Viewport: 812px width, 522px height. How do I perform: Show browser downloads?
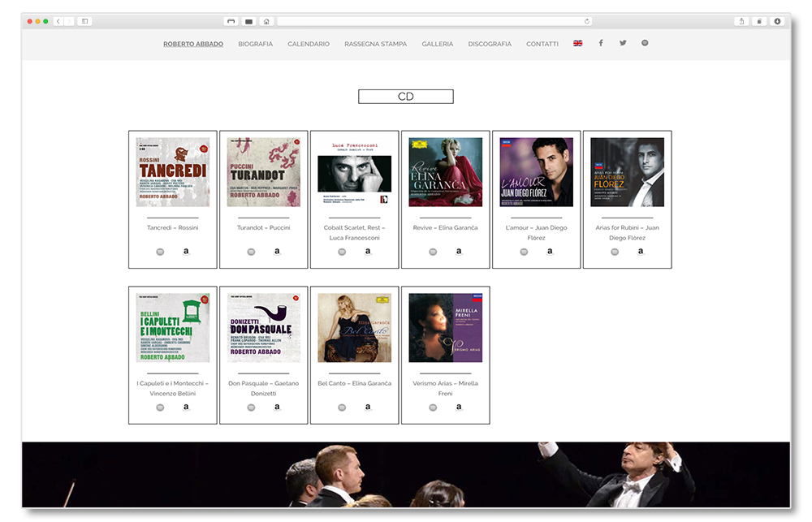(x=777, y=21)
